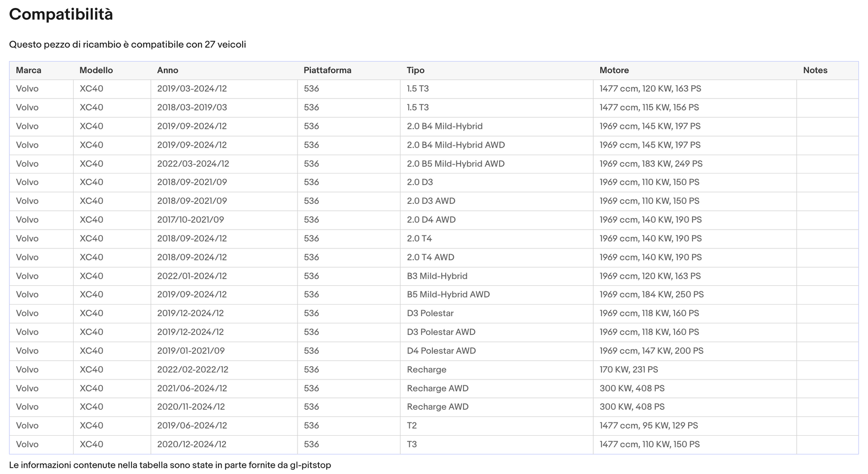
Task: Click the Notes column header
Action: tap(815, 70)
